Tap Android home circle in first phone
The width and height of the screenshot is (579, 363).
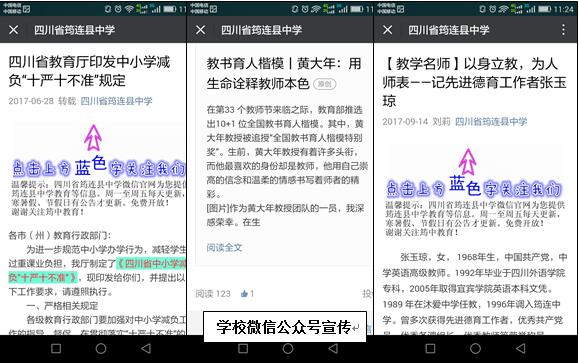point(101,348)
